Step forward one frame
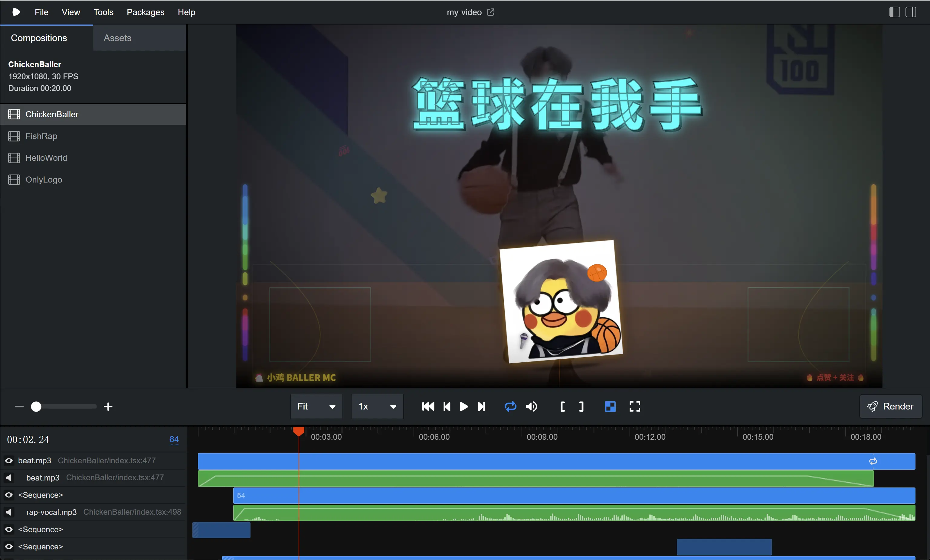 [481, 406]
